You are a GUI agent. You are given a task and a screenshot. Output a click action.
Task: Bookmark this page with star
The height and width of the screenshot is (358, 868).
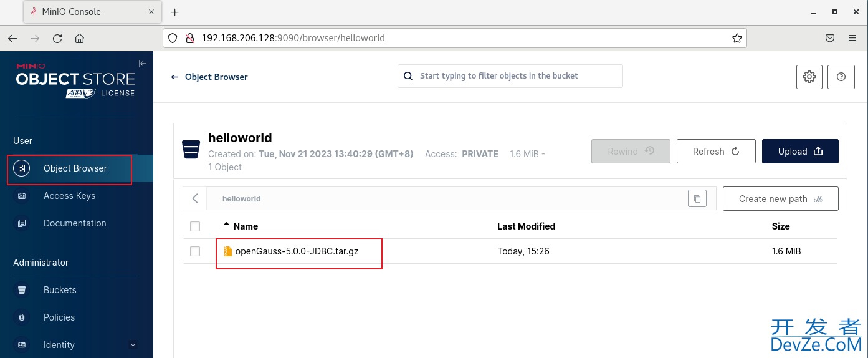[737, 38]
